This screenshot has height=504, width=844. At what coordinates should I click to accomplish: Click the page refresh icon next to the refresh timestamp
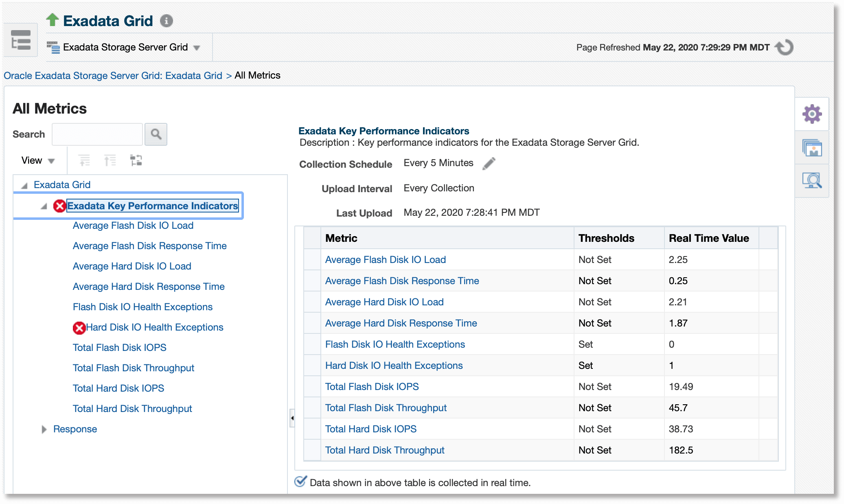tap(784, 47)
